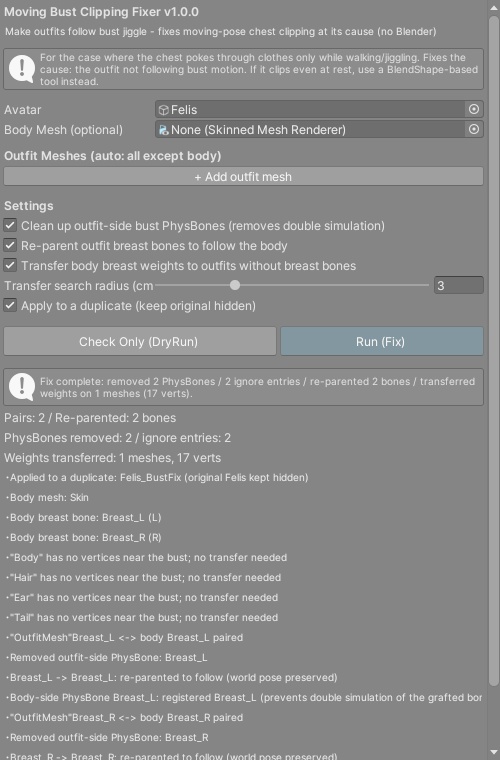500x760 pixels.
Task: Click the vertical scrollbar thumb
Action: (494, 351)
